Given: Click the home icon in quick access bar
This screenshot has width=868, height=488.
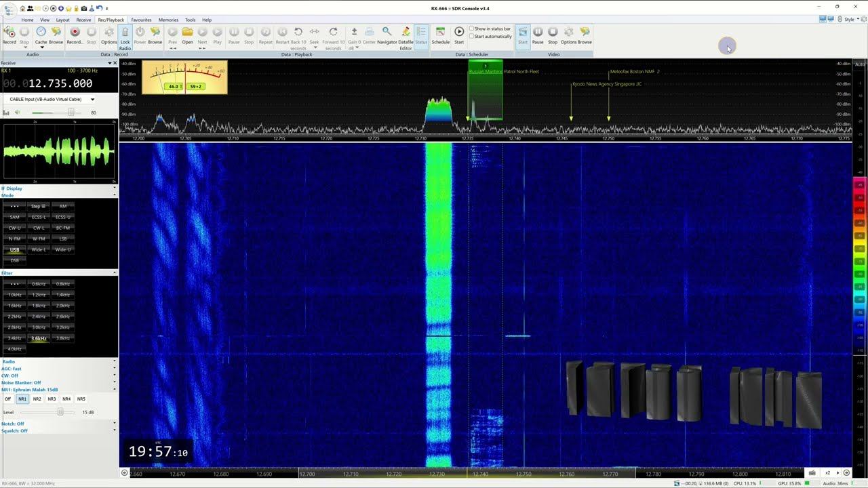Looking at the screenshot, I should click(22, 8).
